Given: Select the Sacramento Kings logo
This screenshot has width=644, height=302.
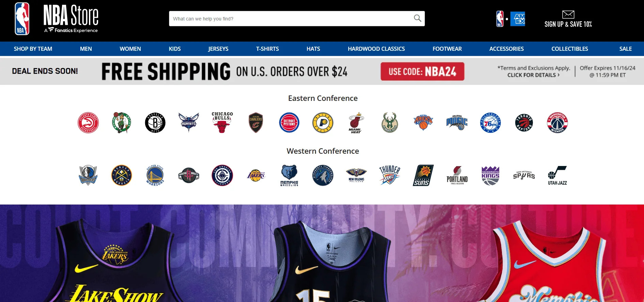Looking at the screenshot, I should point(490,176).
